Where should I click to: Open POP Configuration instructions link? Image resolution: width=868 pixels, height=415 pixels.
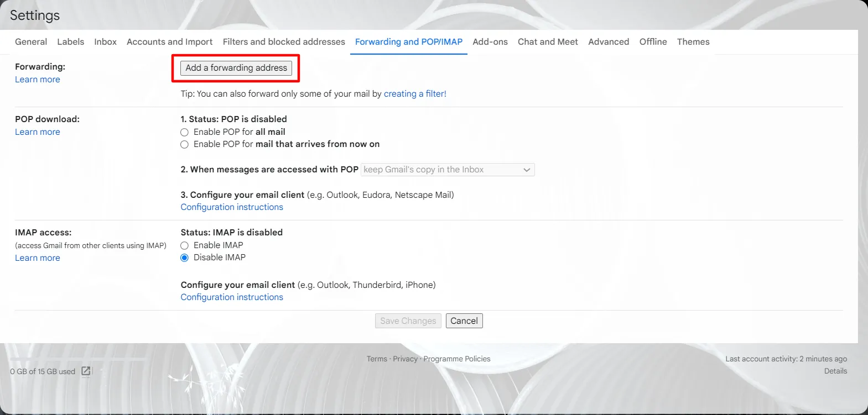click(x=232, y=207)
